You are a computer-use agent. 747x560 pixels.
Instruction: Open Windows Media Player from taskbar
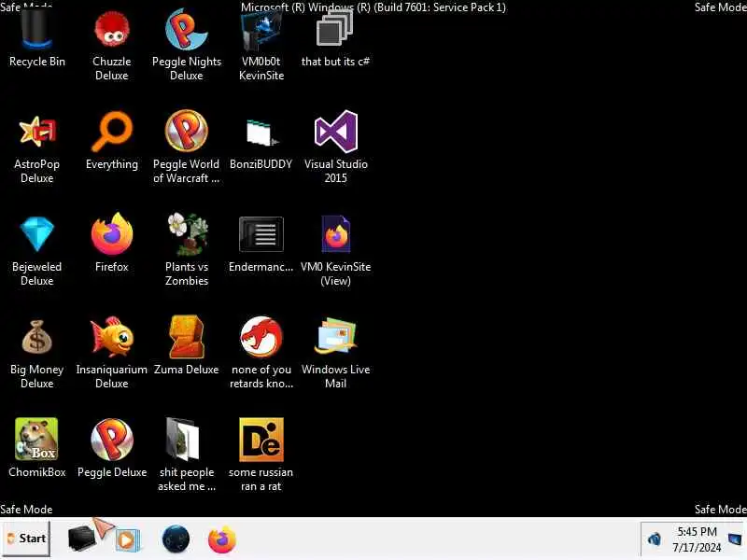click(126, 539)
